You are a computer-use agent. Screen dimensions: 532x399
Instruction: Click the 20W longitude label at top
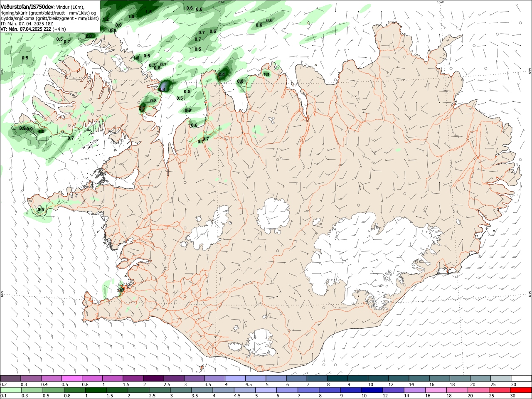[x=221, y=2]
